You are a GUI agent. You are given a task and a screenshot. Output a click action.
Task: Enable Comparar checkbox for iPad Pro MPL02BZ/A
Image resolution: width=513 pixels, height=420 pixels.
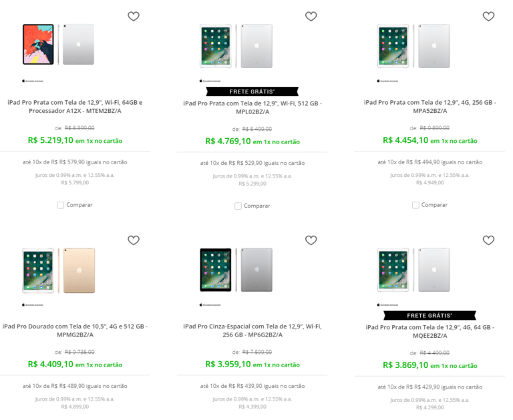coord(238,206)
